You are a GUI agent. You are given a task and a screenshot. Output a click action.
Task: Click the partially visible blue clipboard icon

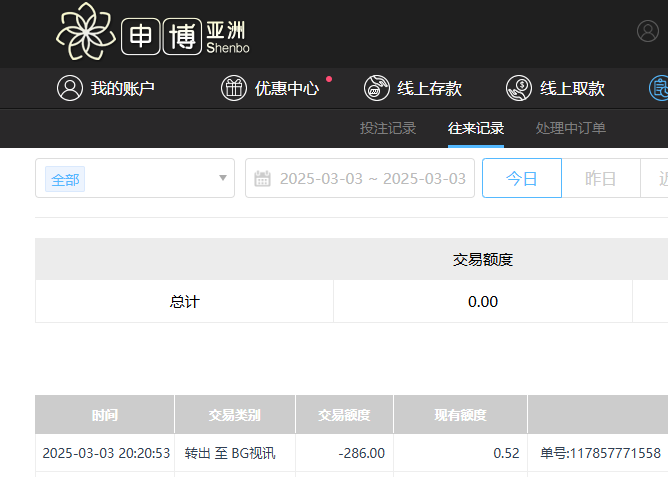659,88
